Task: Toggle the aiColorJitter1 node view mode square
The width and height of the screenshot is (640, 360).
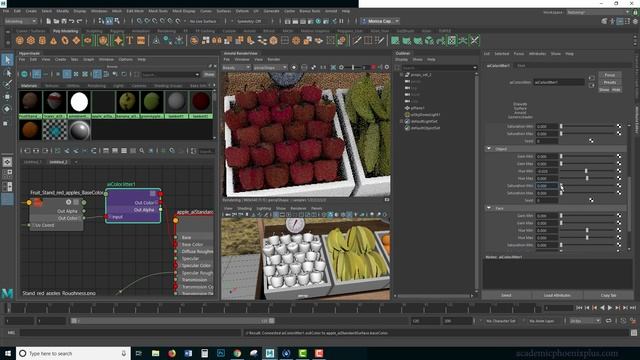Action: tap(153, 193)
